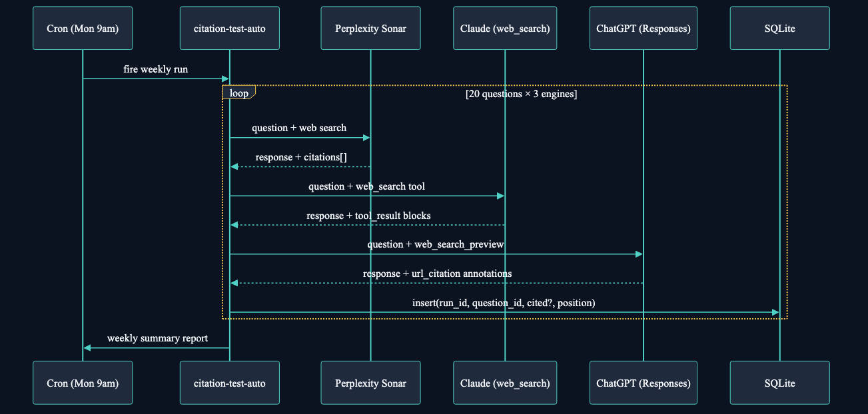Click 'question + web_search_preview' message
Screen dimensions: 868x414
[436, 244]
